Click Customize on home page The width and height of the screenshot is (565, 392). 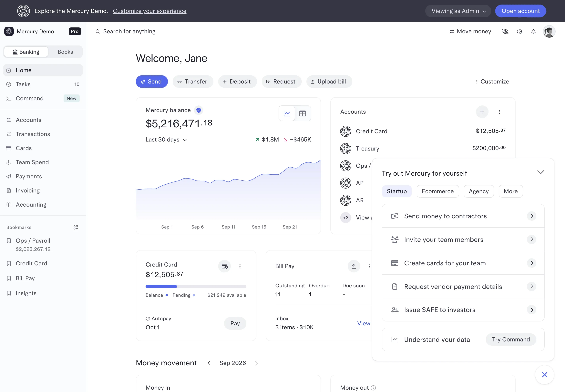[492, 82]
